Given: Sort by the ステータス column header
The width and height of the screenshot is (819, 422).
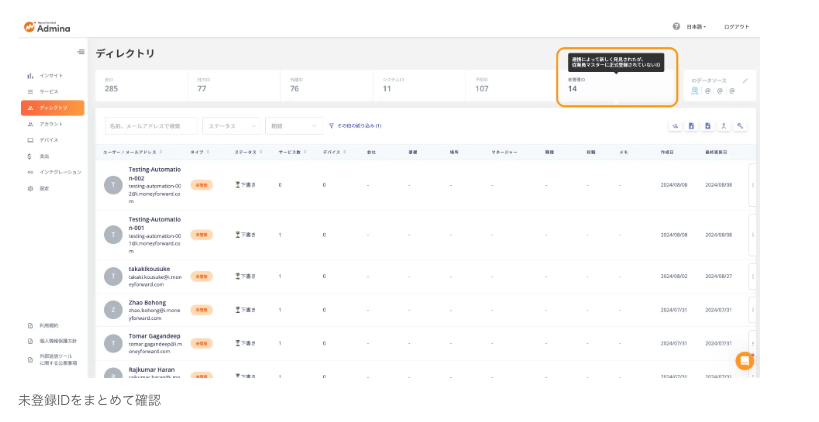Looking at the screenshot, I should coord(249,152).
